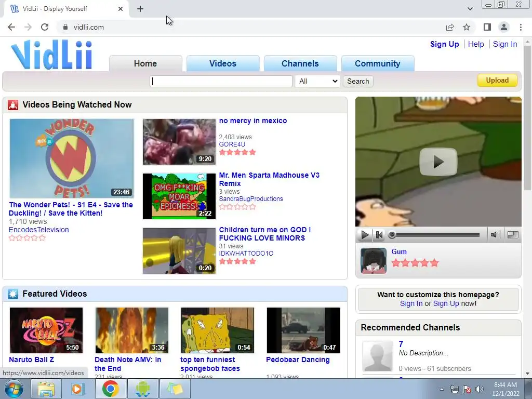Click the padlock site info icon
Image resolution: width=532 pixels, height=399 pixels.
click(65, 27)
